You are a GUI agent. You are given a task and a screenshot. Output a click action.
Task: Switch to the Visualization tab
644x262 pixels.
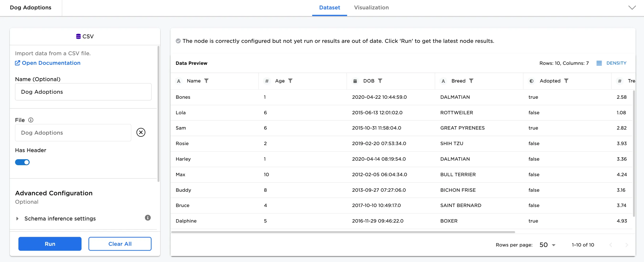coord(371,7)
